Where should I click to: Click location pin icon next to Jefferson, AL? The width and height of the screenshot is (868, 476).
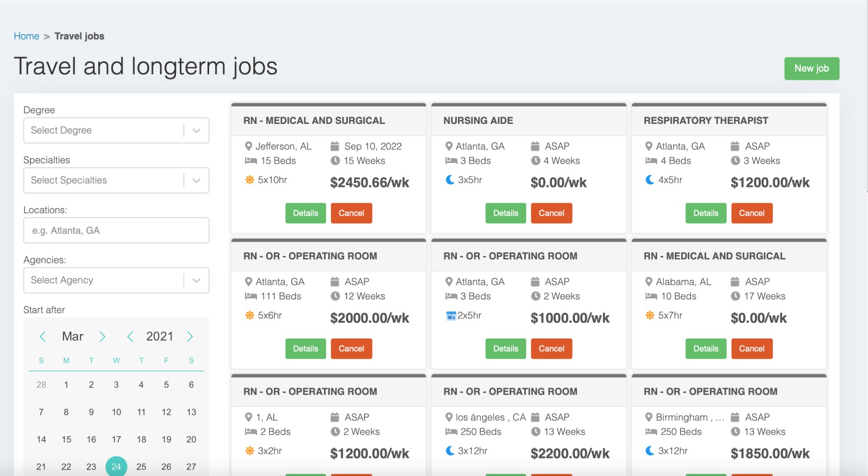pyautogui.click(x=248, y=146)
